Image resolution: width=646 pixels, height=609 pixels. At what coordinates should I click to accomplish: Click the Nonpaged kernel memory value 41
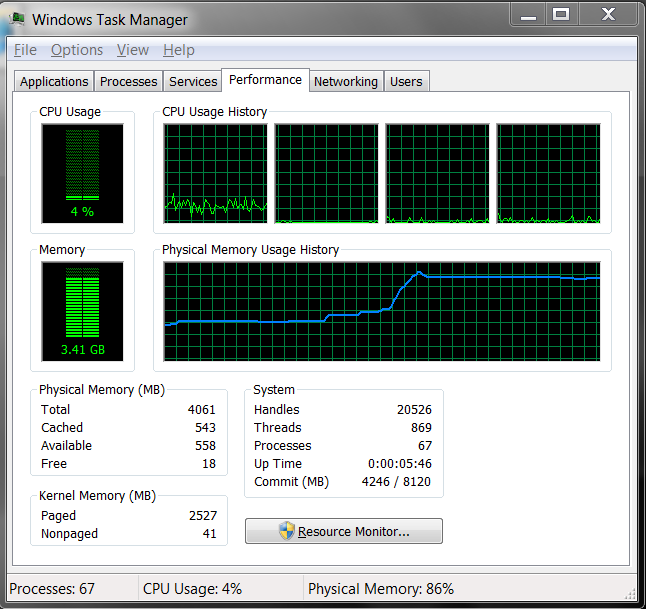[x=209, y=534]
